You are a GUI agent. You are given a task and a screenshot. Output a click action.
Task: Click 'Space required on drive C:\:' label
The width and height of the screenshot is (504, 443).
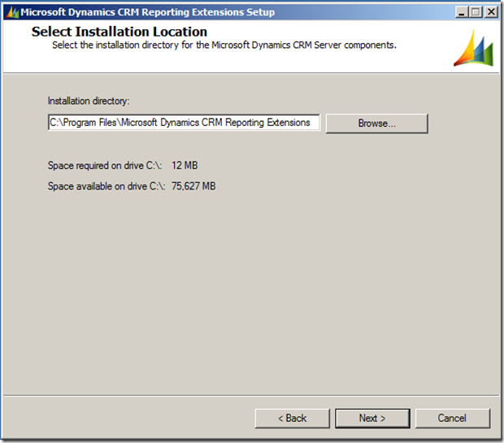[105, 165]
